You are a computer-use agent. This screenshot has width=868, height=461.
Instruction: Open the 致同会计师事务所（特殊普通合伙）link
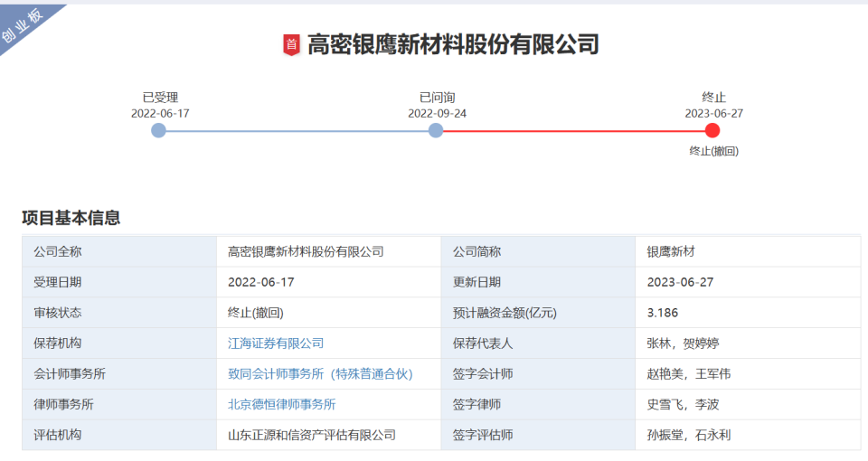[320, 373]
